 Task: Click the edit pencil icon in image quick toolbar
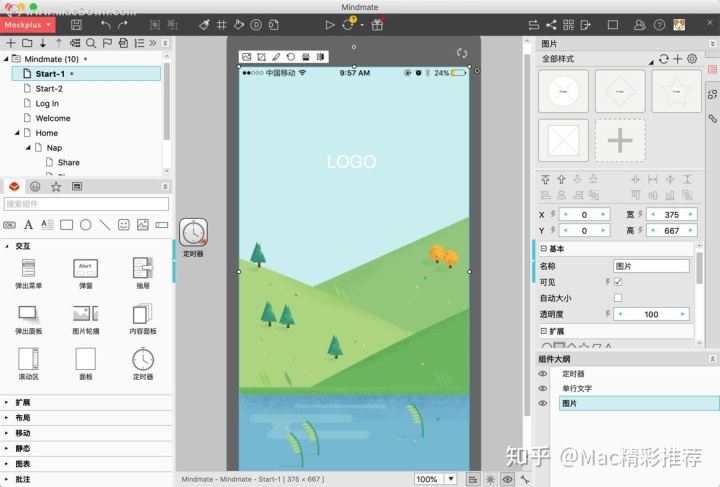276,57
